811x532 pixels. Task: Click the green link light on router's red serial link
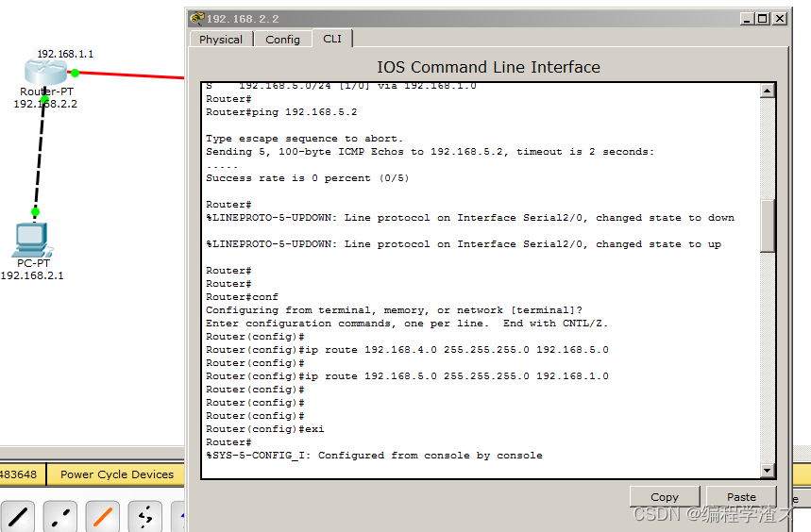75,73
